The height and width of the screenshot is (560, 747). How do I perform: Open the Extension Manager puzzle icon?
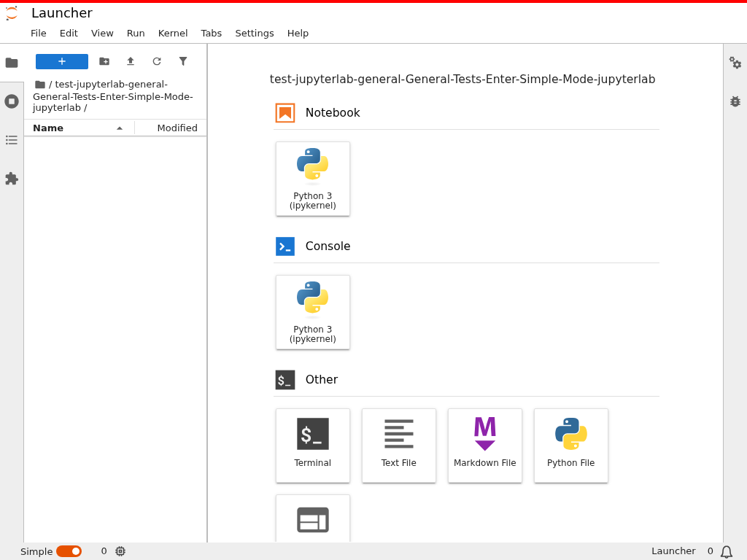[x=12, y=179]
